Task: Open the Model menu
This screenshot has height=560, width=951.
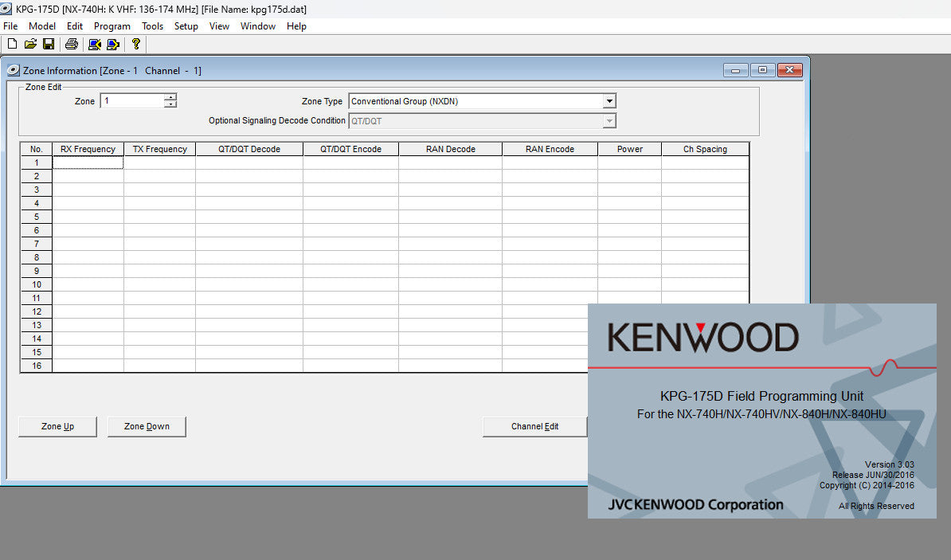Action: tap(42, 26)
